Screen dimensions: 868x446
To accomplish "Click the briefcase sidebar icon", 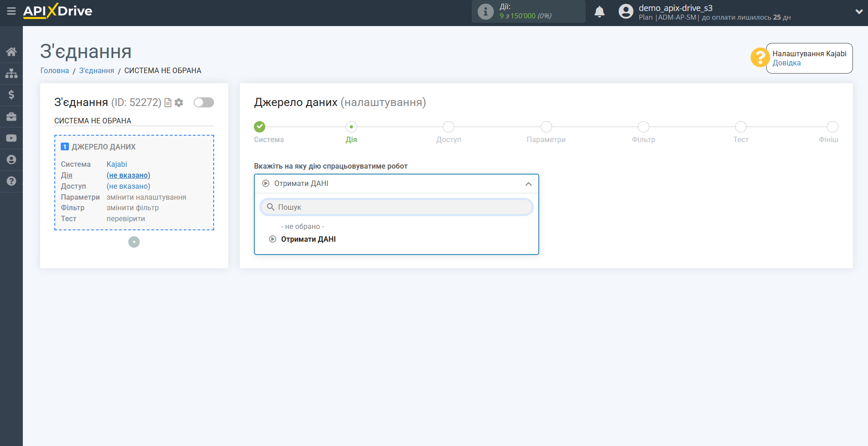I will point(11,117).
